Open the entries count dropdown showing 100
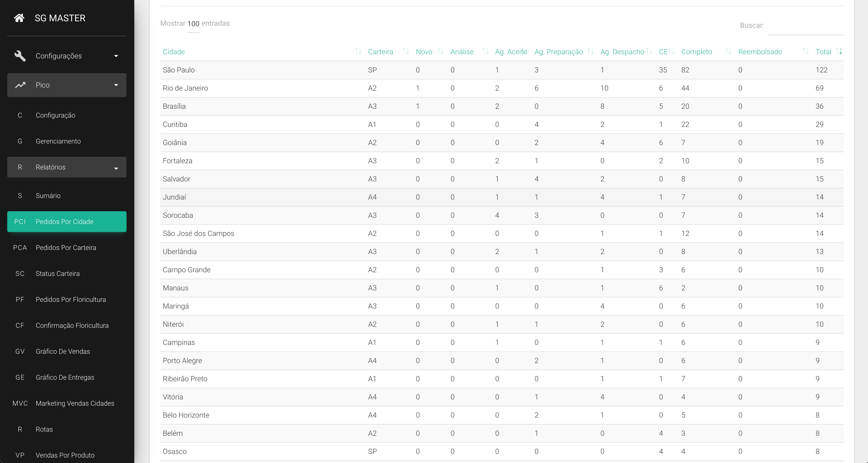 (193, 24)
